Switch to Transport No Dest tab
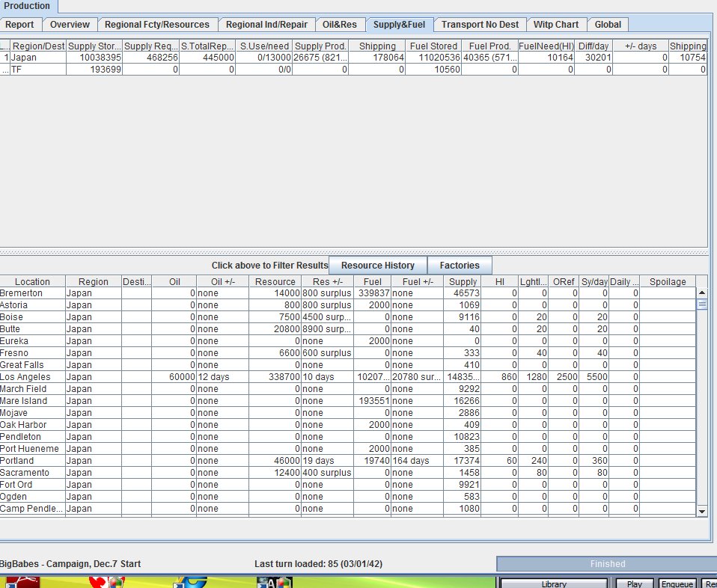 (480, 25)
